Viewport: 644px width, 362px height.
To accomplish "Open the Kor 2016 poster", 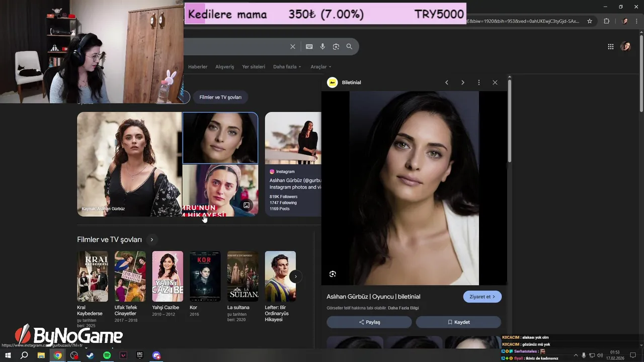I will click(205, 276).
